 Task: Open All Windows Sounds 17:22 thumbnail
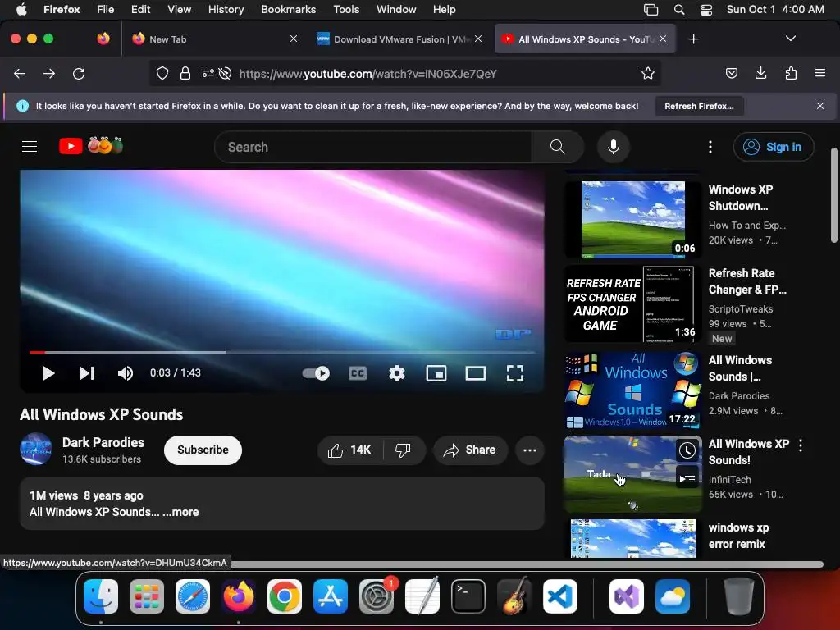pos(633,390)
